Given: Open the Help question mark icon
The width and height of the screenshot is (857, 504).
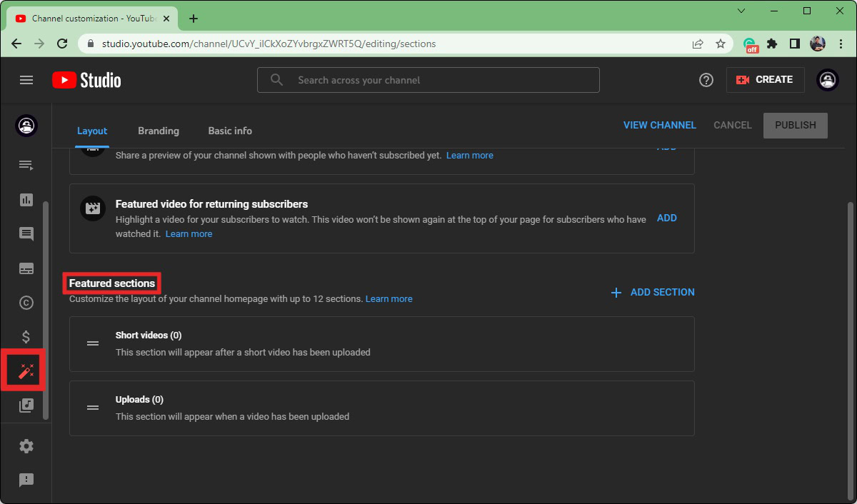Looking at the screenshot, I should tap(706, 80).
